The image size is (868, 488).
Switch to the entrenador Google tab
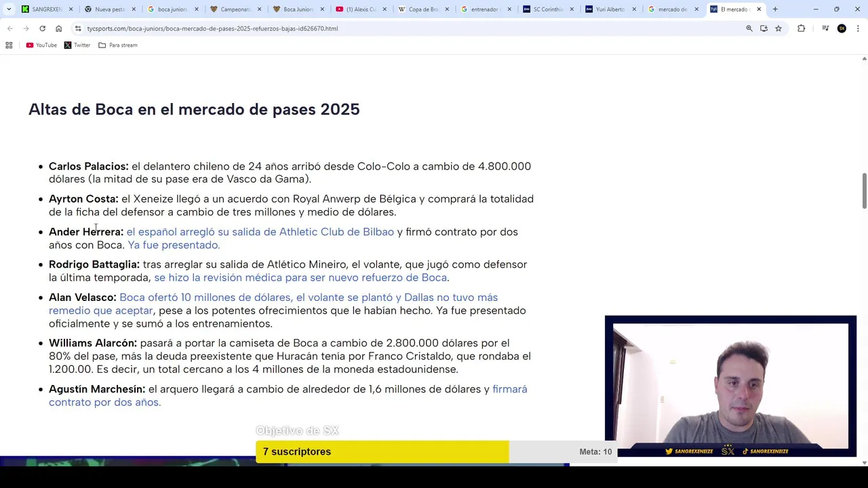[x=484, y=9]
